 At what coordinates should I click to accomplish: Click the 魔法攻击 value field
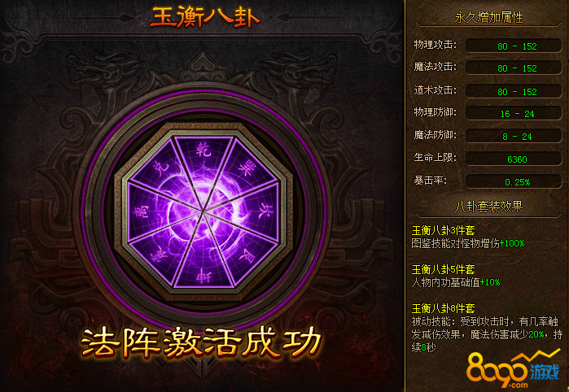coord(514,68)
